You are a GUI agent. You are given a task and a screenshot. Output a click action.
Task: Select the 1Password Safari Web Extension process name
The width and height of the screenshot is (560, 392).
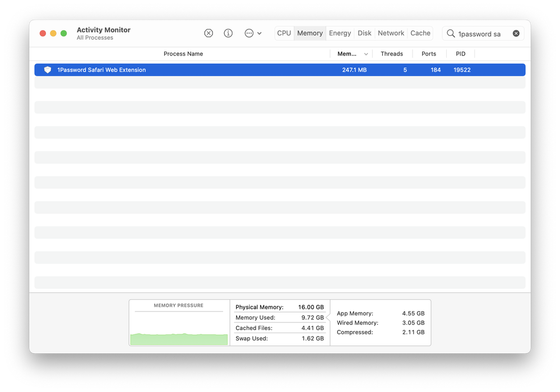click(101, 70)
